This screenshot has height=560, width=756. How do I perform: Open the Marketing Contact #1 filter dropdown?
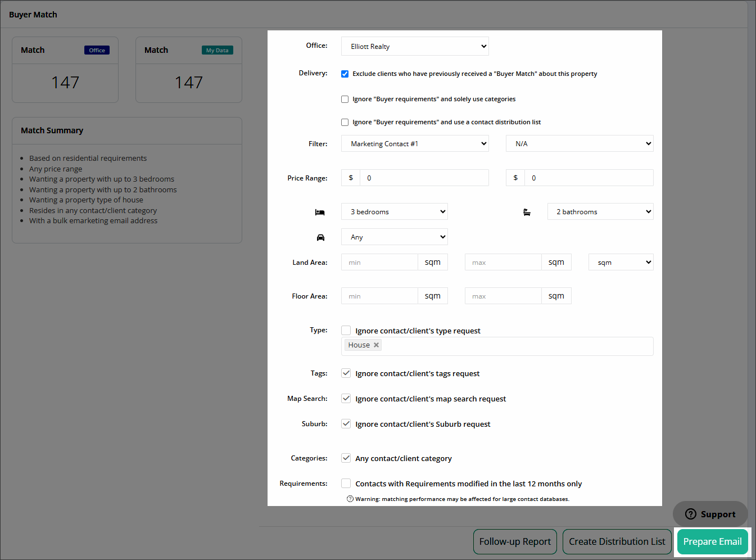415,143
